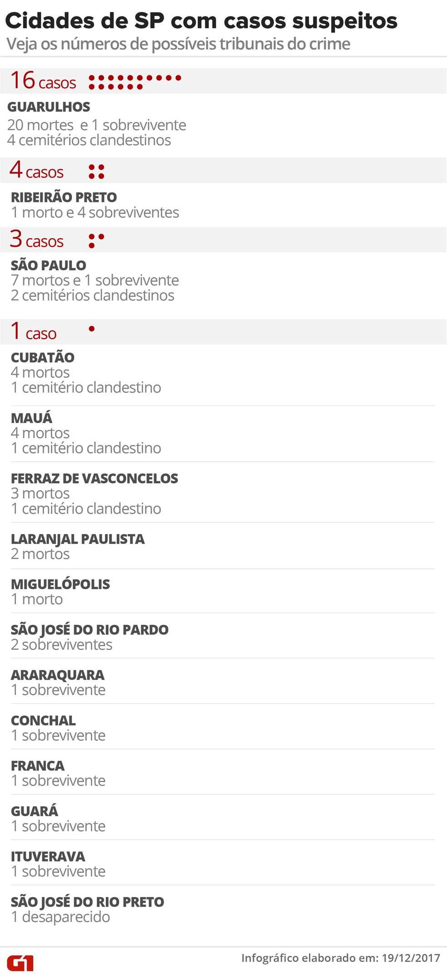Select the GUARULHOS city heading
Image resolution: width=447 pixels, height=980 pixels.
[49, 107]
